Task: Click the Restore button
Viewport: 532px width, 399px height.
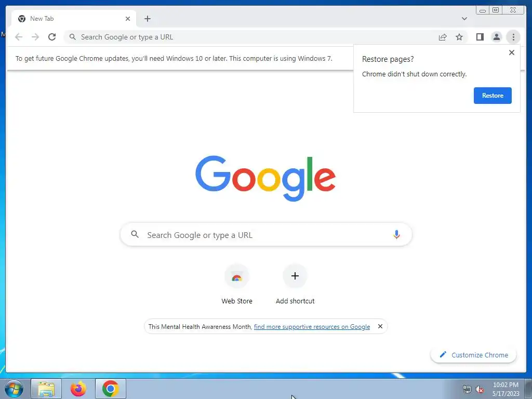Action: click(493, 96)
